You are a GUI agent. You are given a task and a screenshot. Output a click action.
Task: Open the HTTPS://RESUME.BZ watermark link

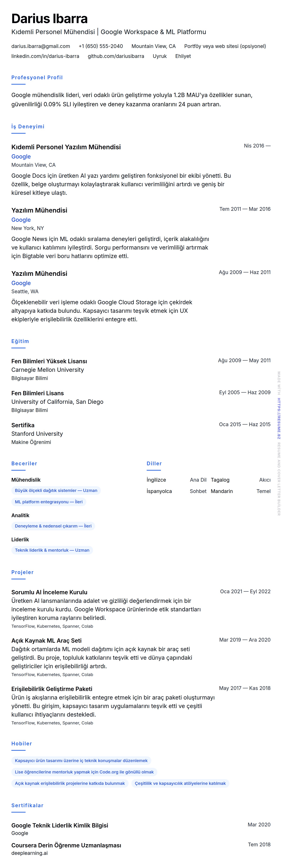pos(279,418)
